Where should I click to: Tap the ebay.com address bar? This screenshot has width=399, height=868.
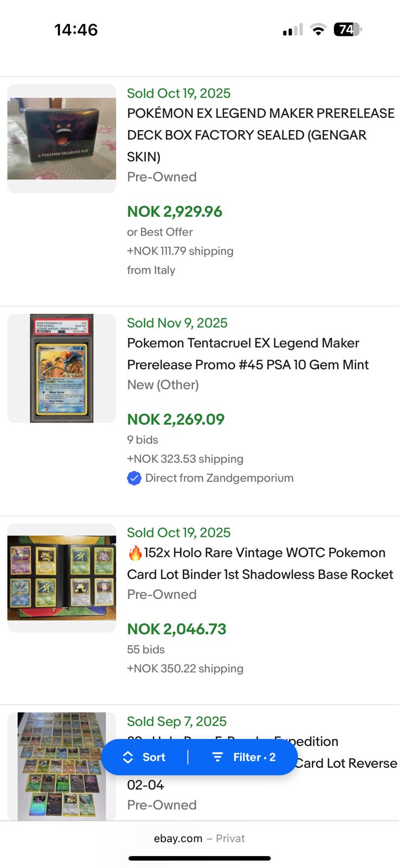(199, 838)
